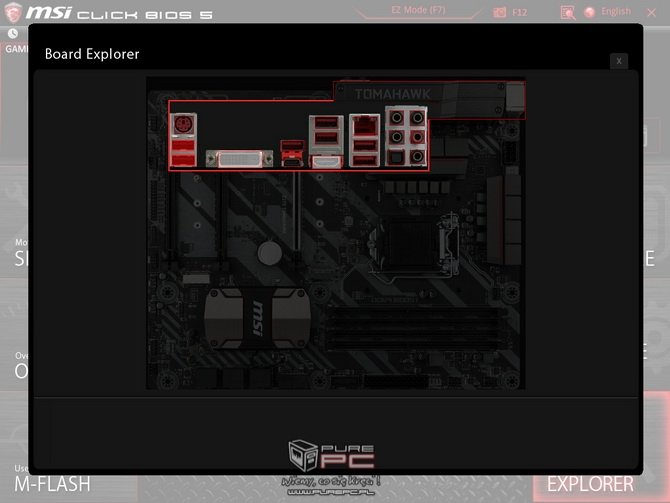Select top-right audio jack
The image size is (670, 503).
[x=417, y=117]
